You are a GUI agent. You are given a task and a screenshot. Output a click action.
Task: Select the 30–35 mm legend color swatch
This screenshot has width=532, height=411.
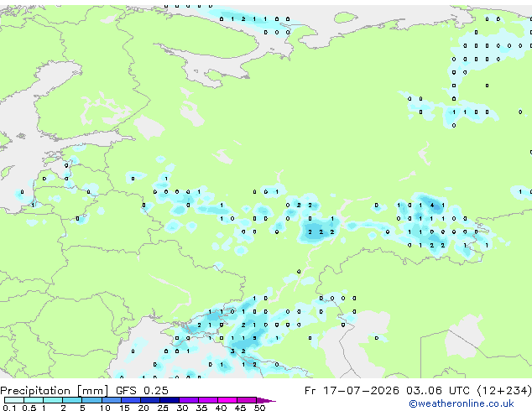[x=189, y=400]
